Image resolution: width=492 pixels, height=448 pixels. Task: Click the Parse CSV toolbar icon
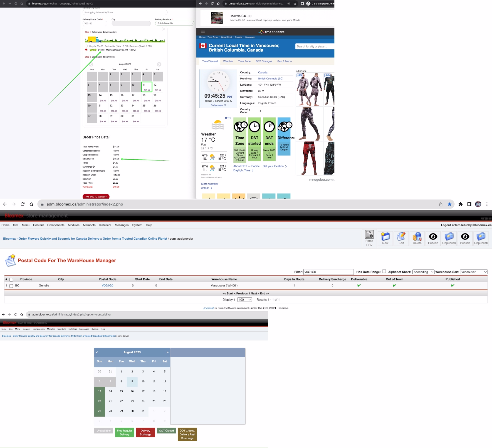369,238
